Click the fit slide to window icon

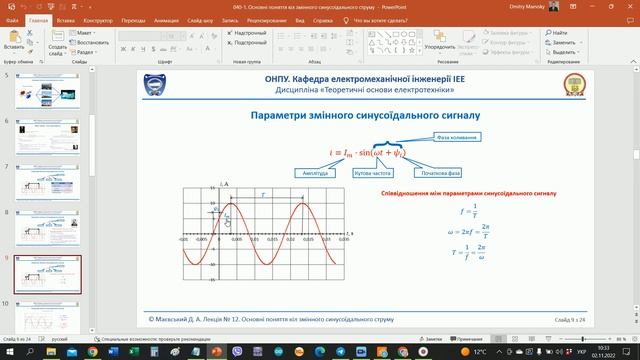635,339
